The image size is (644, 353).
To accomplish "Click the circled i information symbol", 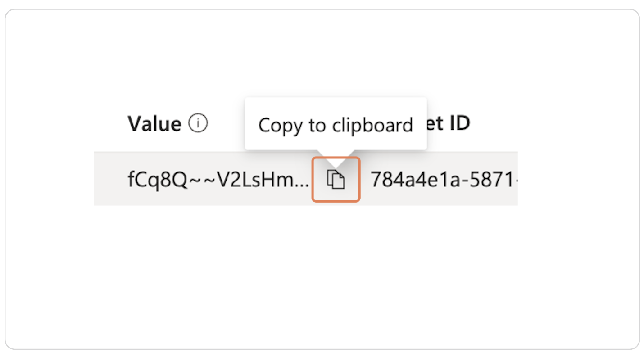I will click(x=198, y=122).
